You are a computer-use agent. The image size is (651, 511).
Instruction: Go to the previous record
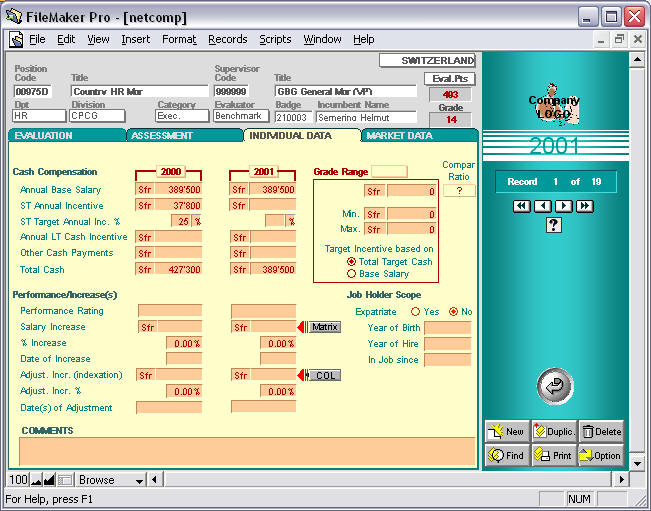click(542, 206)
